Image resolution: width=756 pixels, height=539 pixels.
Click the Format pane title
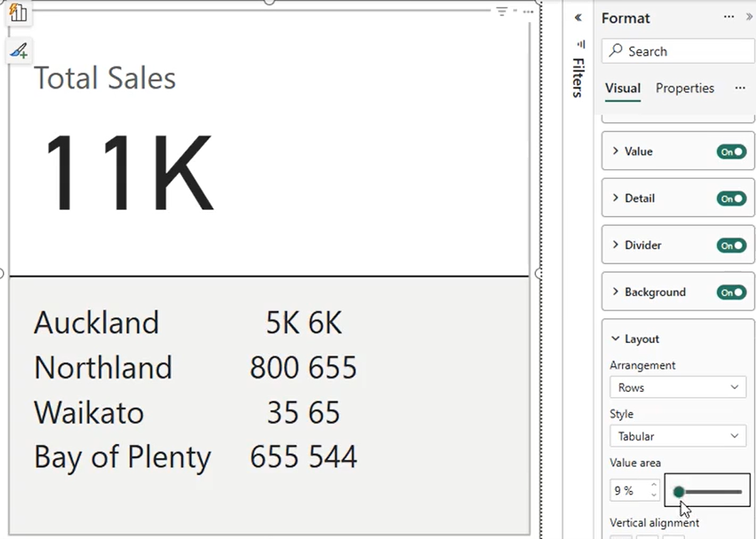coord(626,18)
